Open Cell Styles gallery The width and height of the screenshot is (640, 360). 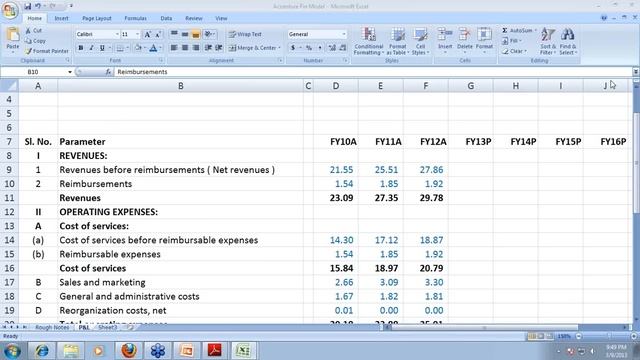click(420, 41)
